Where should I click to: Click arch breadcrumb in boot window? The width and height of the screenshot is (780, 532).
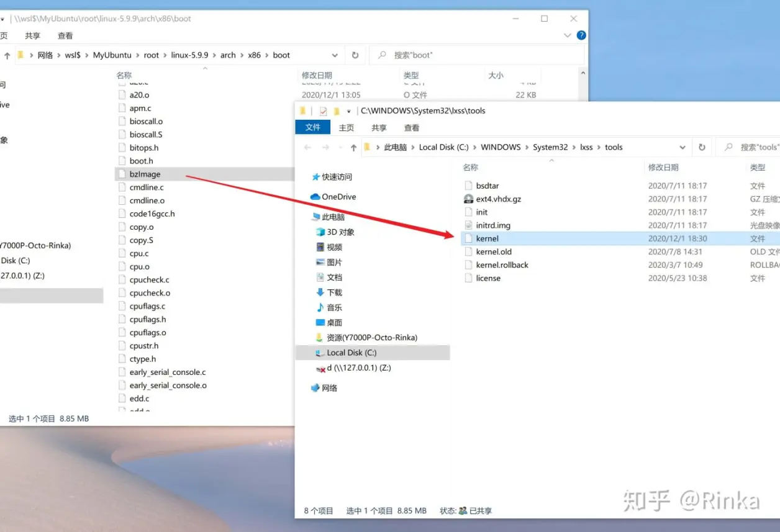228,55
